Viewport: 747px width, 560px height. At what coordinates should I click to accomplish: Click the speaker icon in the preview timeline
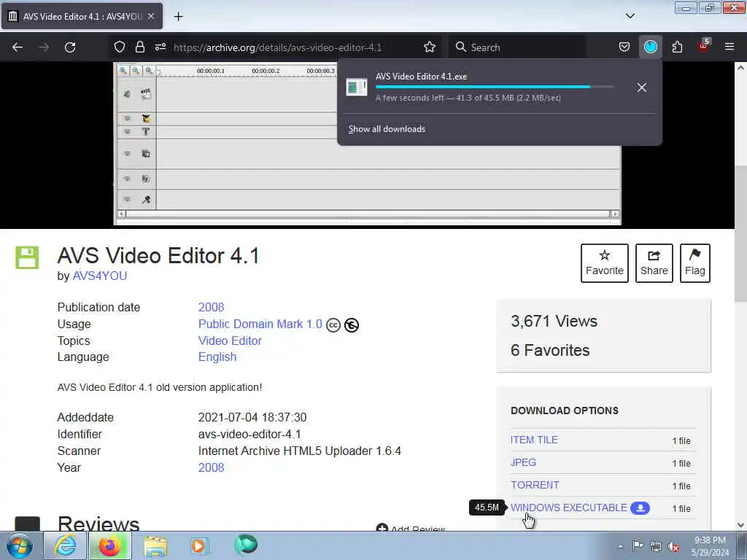point(127,94)
